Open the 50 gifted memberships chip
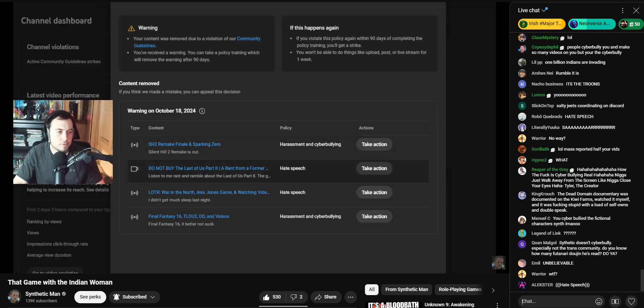644x308 pixels. pyautogui.click(x=630, y=24)
